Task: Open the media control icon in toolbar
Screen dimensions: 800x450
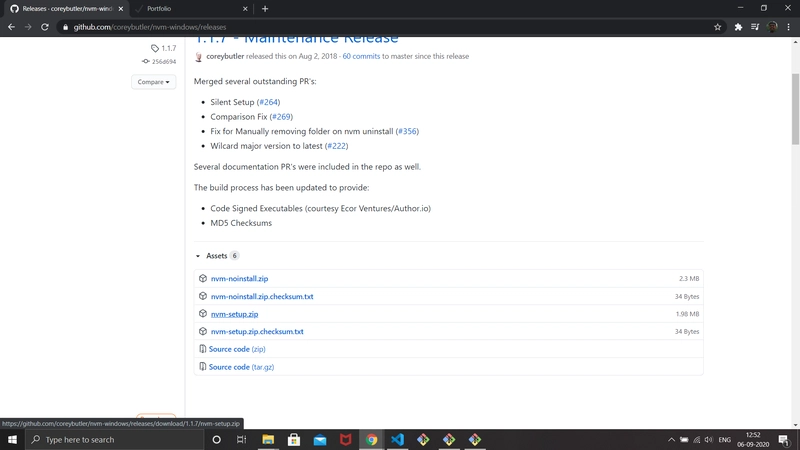Action: click(755, 27)
